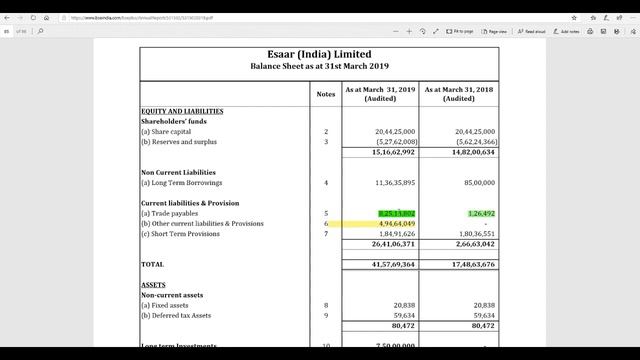Click the 14,82,00,634 subtotal

pos(473,152)
